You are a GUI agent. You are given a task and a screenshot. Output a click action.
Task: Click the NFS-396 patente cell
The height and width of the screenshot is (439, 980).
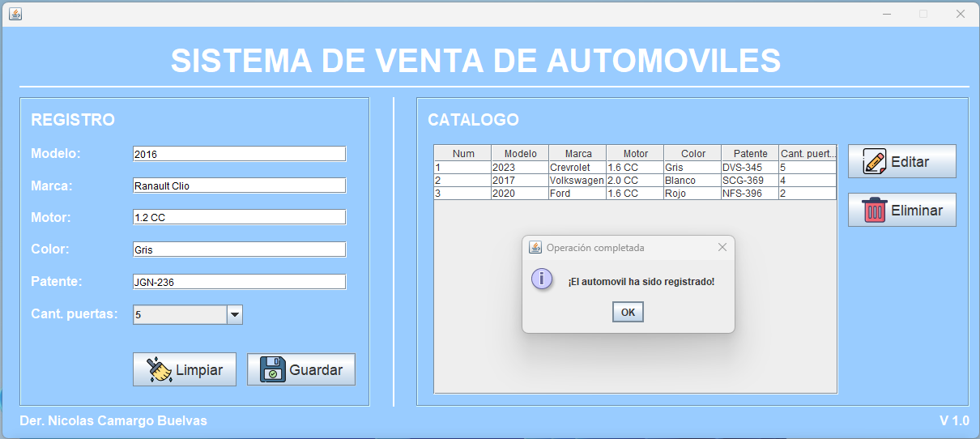pyautogui.click(x=750, y=194)
